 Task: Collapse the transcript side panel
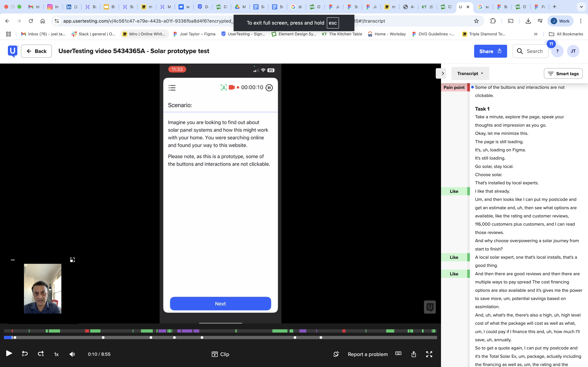coord(442,74)
